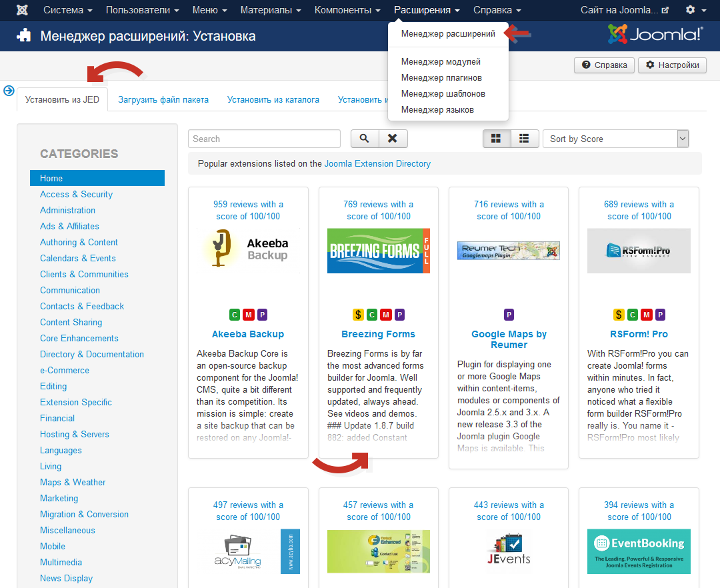Click the EventBooking banner image

pos(639,551)
